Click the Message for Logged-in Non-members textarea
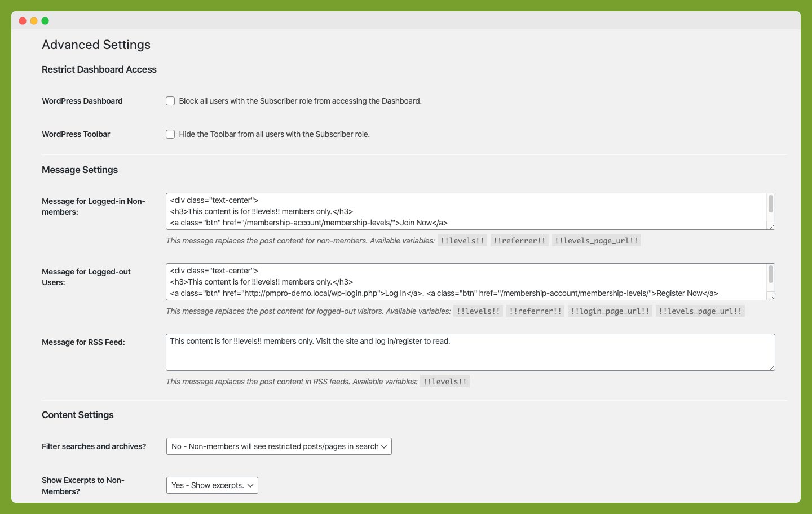Viewport: 812px width, 514px height. coord(470,211)
